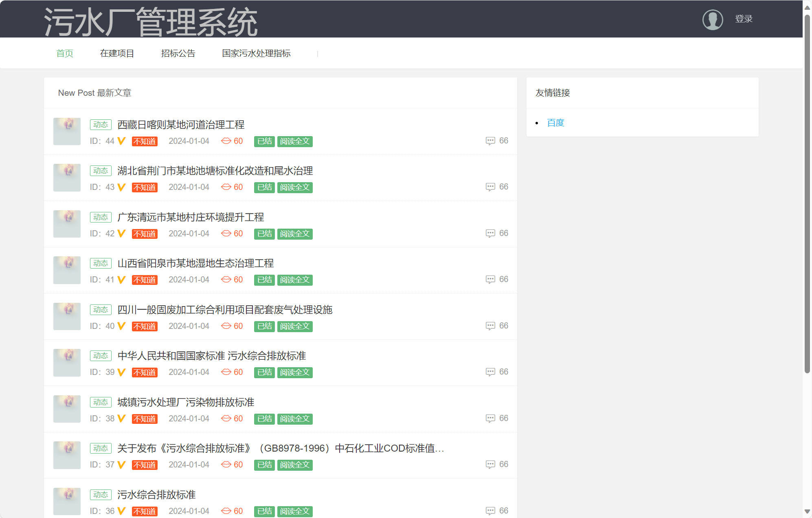Open the 招标公告 section
This screenshot has height=518, width=812.
coord(178,53)
